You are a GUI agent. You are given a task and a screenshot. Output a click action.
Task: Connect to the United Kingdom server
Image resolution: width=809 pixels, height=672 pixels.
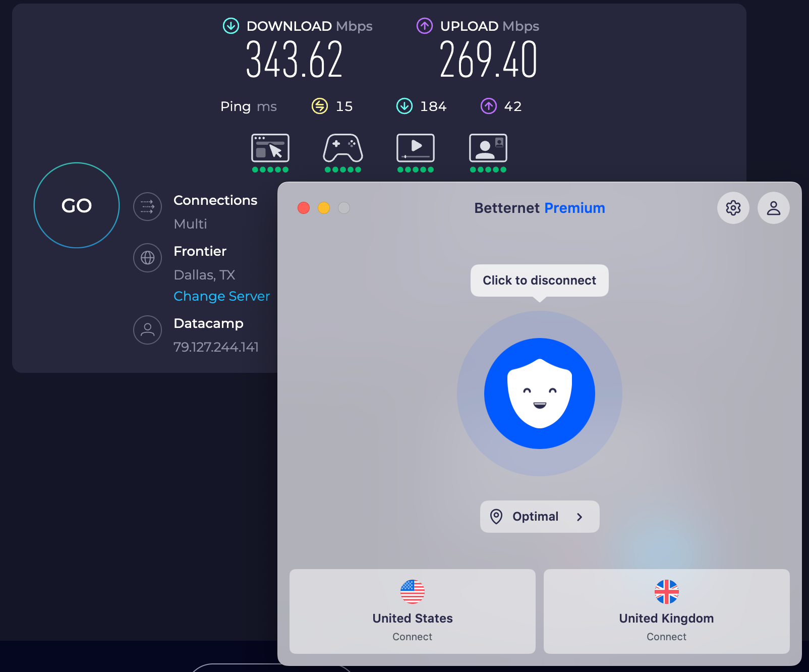coord(666,611)
